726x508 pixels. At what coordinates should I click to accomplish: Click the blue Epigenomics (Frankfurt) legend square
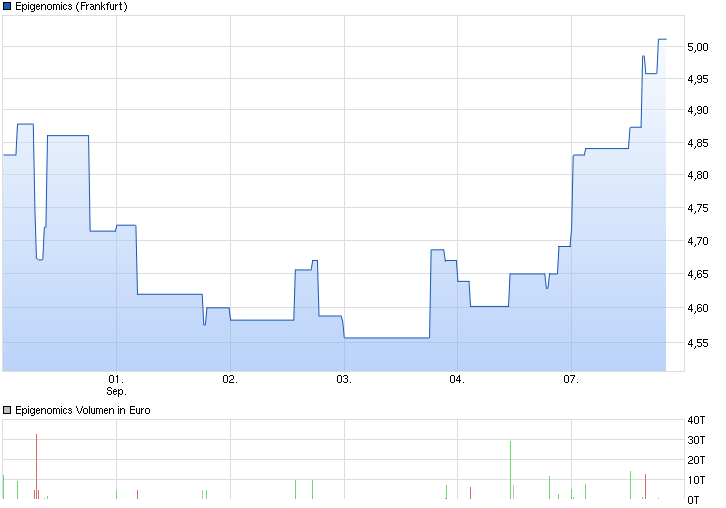click(7, 6)
